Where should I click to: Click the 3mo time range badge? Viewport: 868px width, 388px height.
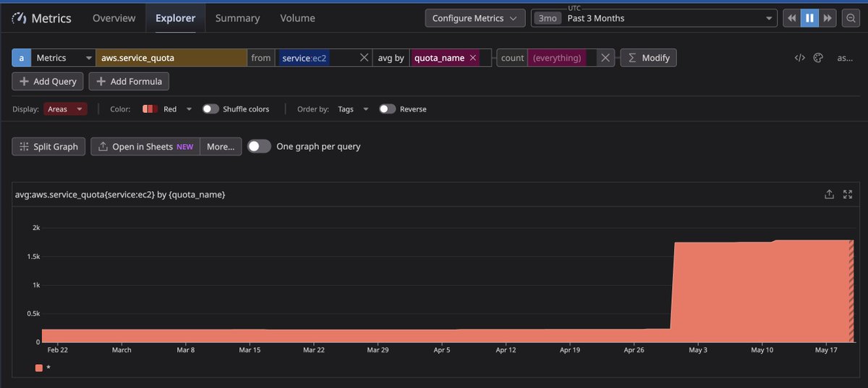(x=548, y=18)
